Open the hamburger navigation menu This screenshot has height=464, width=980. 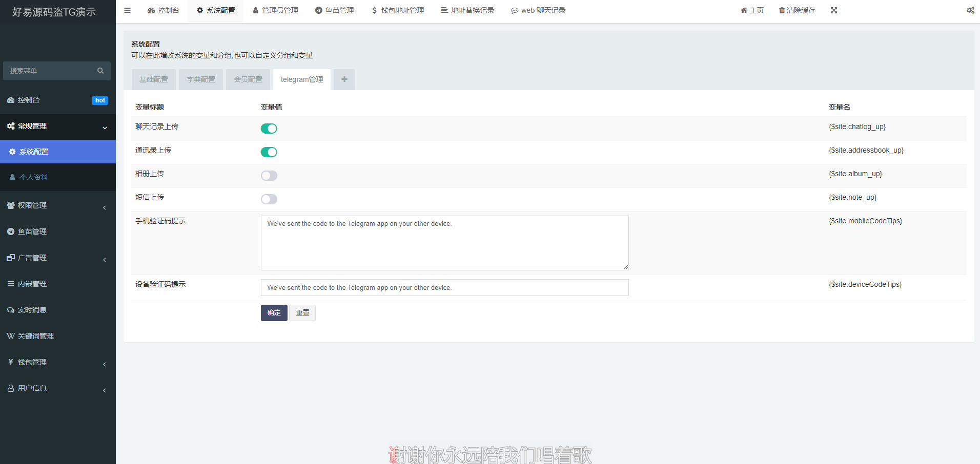(x=127, y=10)
